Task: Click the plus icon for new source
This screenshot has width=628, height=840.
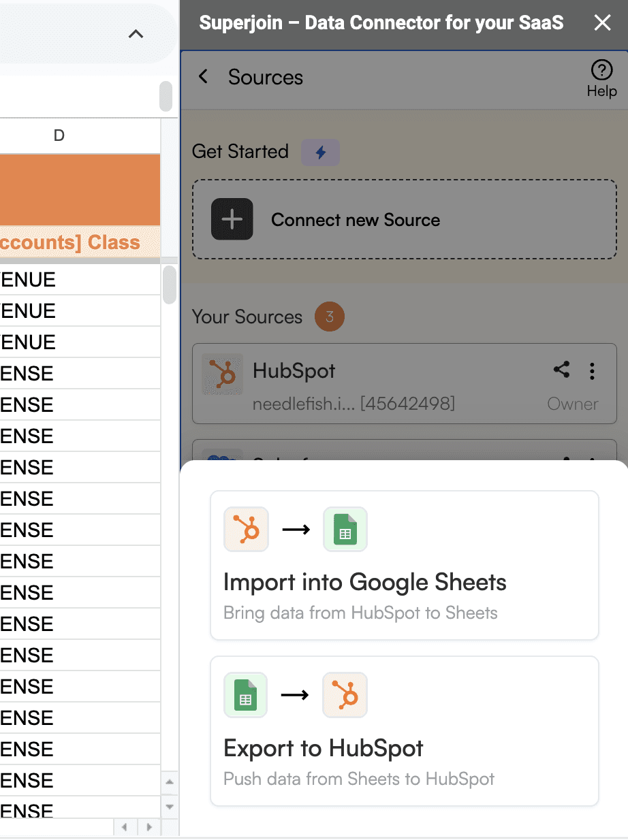Action: (232, 219)
